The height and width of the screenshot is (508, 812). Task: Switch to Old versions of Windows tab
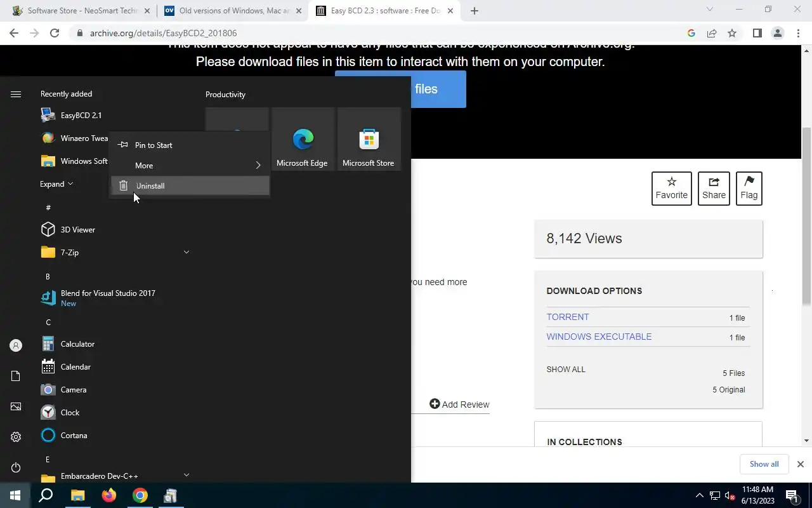click(x=232, y=11)
